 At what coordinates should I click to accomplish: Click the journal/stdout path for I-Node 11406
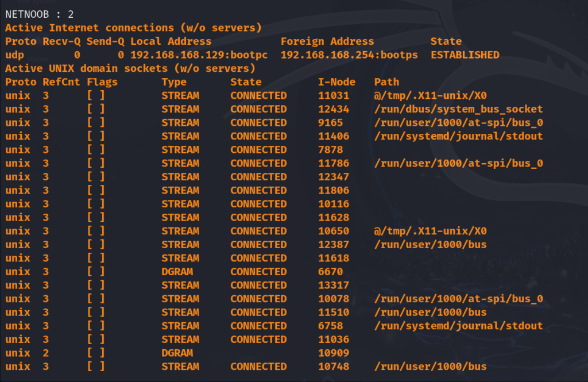pyautogui.click(x=459, y=136)
